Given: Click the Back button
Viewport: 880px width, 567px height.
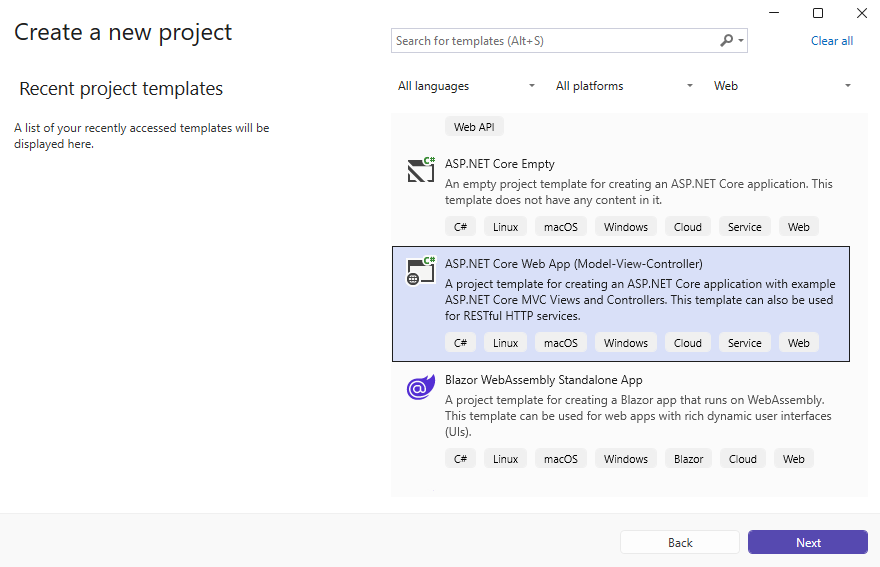Looking at the screenshot, I should click(680, 542).
